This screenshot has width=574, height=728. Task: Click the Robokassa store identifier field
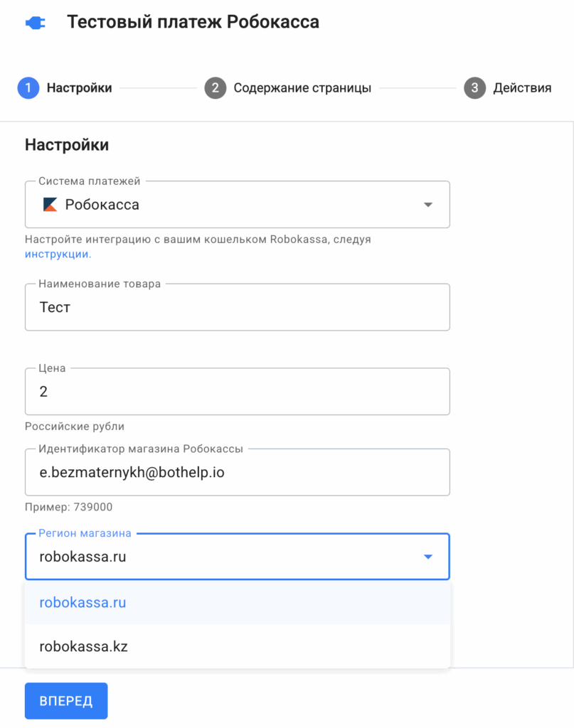pyautogui.click(x=237, y=472)
